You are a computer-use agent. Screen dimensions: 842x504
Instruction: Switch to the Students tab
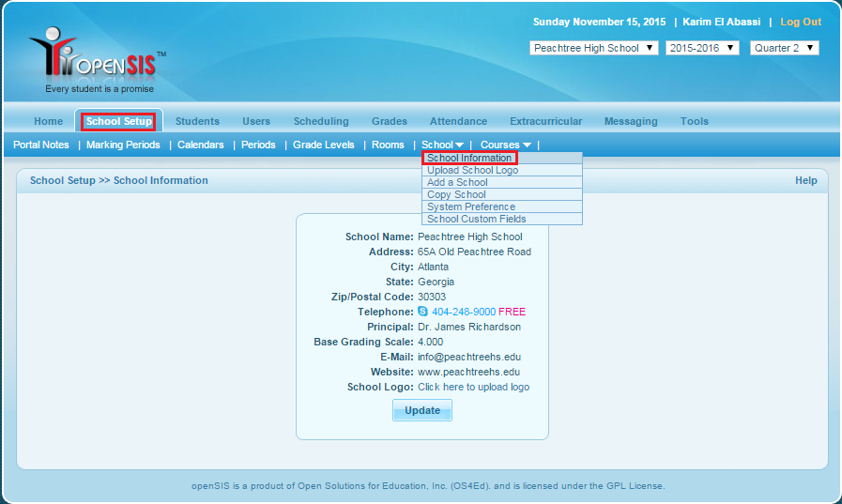click(x=197, y=121)
